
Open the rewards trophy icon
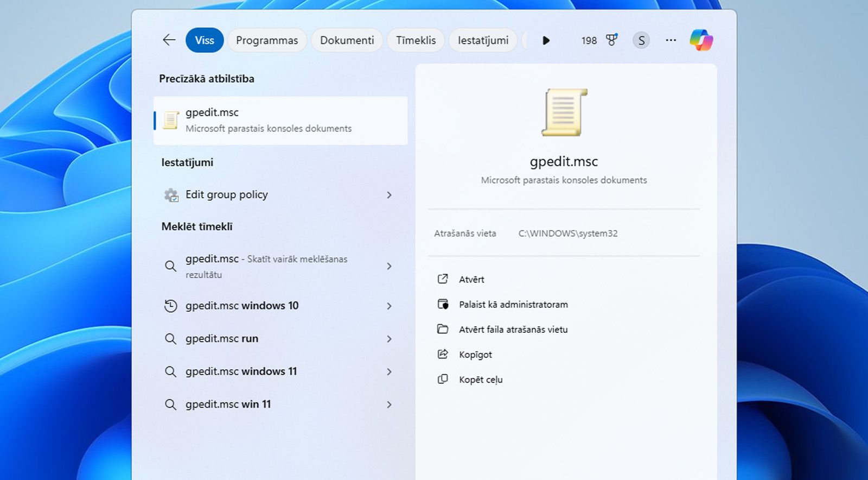pyautogui.click(x=611, y=40)
